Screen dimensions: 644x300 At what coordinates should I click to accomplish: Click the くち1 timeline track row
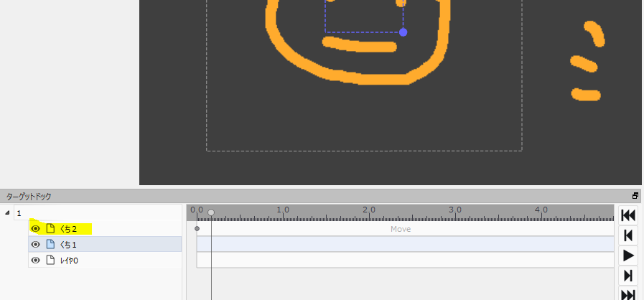406,244
